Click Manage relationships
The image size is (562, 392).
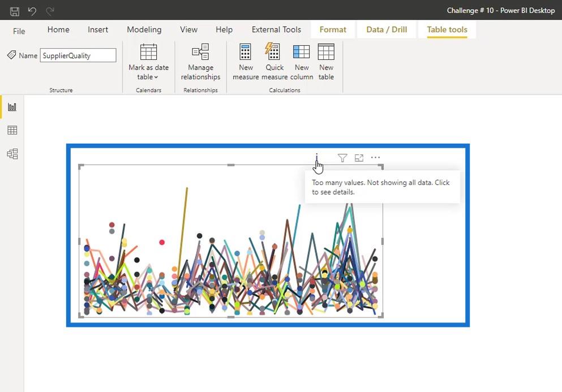coord(200,62)
